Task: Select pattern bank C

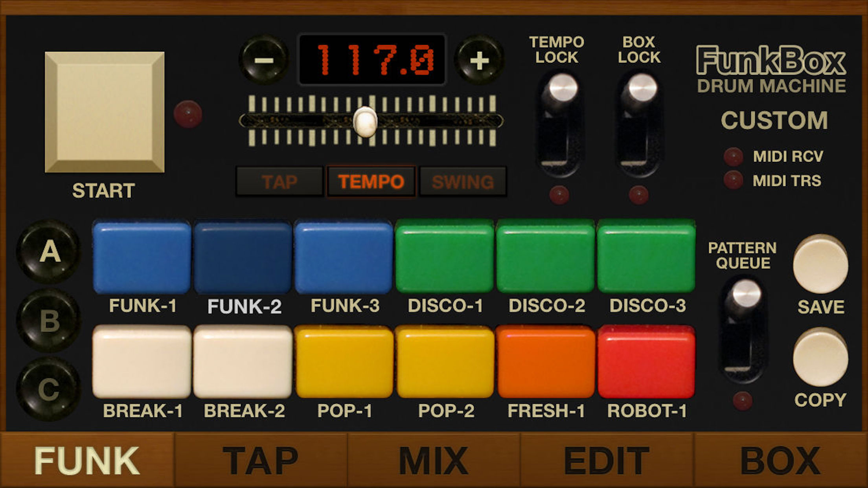Action: tap(49, 389)
